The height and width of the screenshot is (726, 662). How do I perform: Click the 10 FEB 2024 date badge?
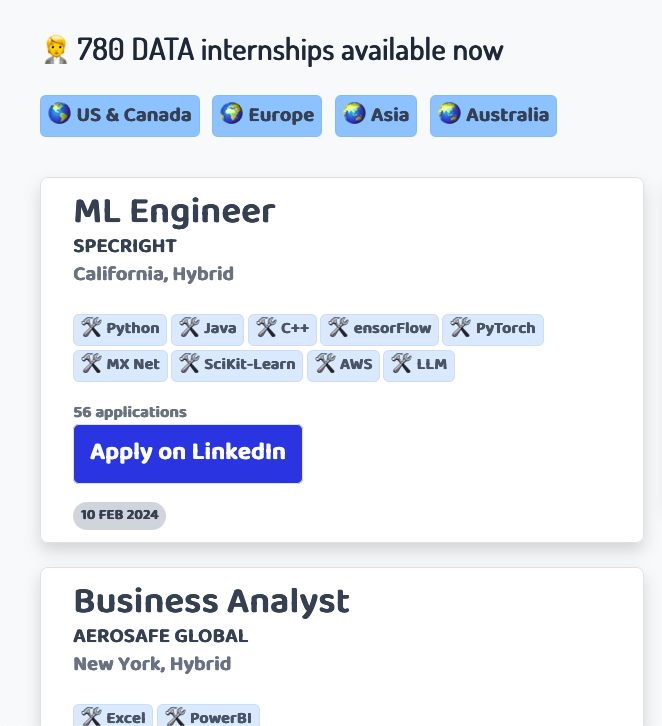point(119,515)
